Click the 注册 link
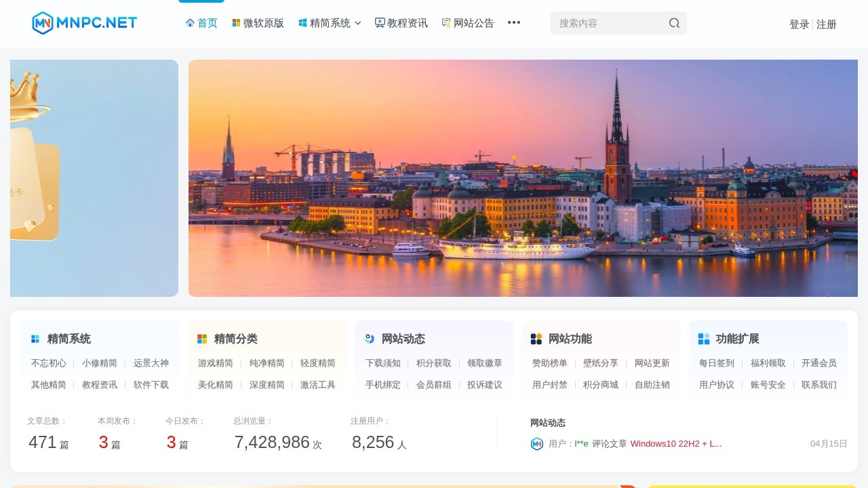Screen dimensions: 868x488 (826, 24)
